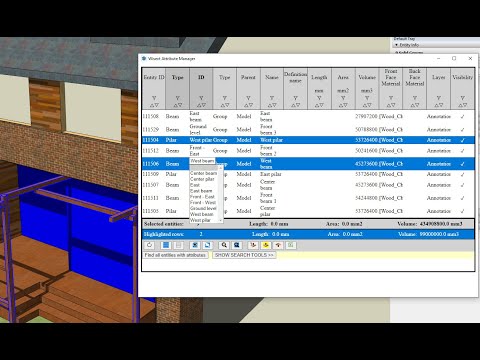Toggle visibility check for row 111509
This screenshot has width=480, height=360.
click(x=462, y=174)
